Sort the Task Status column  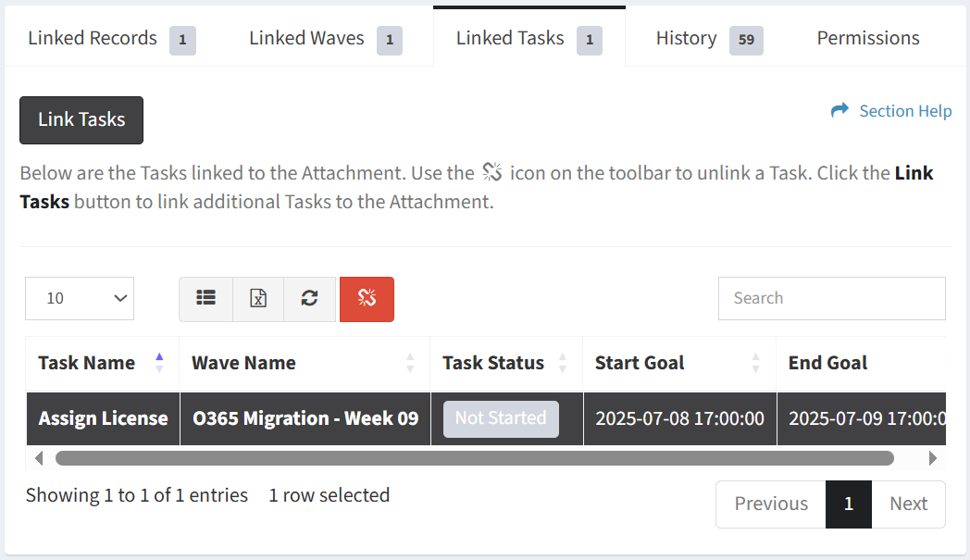coord(563,363)
